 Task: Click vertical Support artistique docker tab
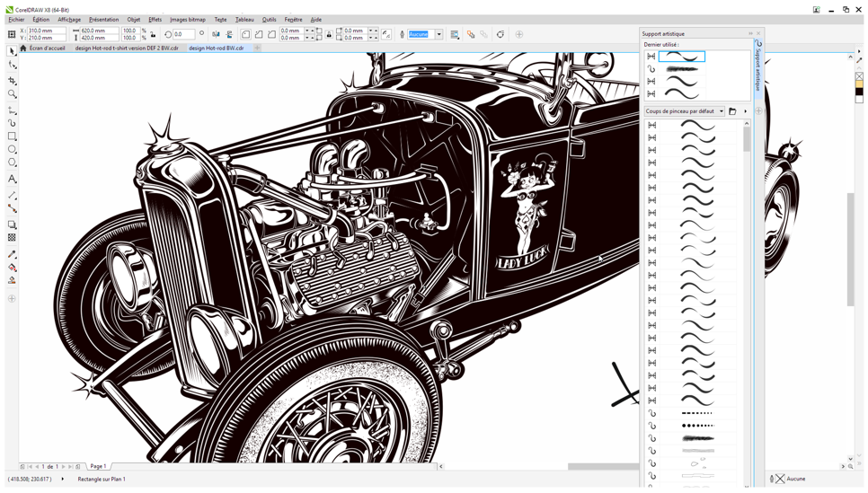758,66
